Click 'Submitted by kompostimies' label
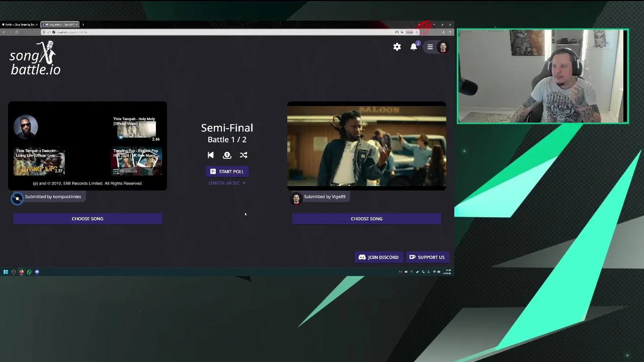The image size is (644, 362). pyautogui.click(x=53, y=197)
